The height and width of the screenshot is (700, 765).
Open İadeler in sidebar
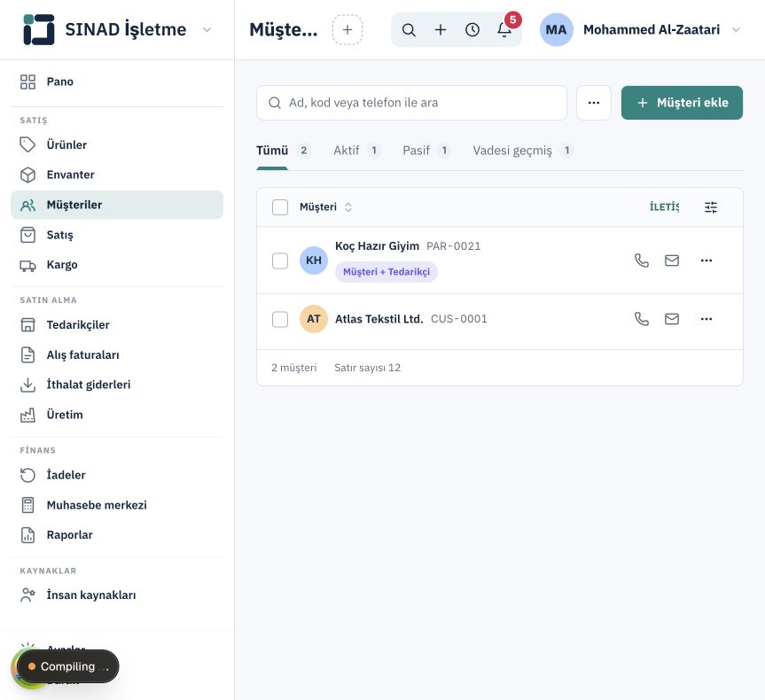click(117, 475)
